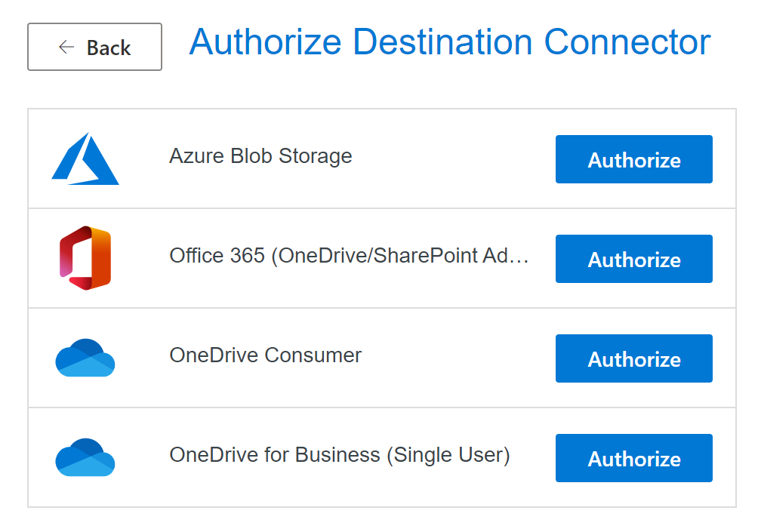Click the Azure Blob Storage triangle logo
Screen dimensions: 758x532
85,159
